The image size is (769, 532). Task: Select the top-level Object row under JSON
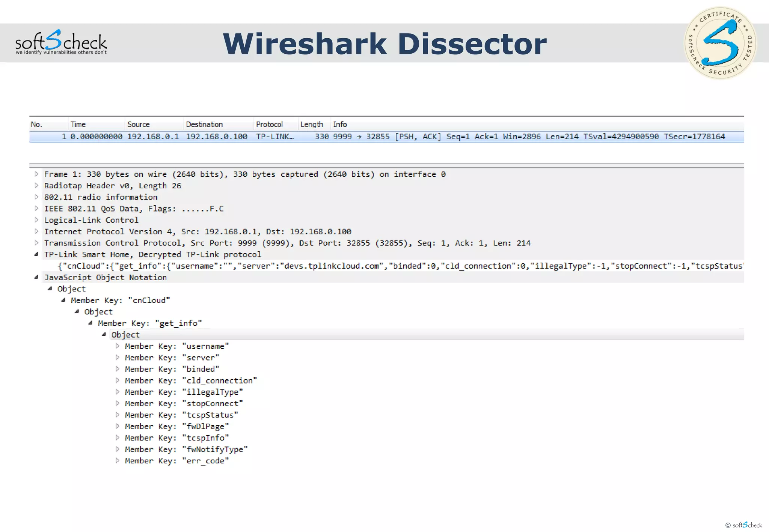[x=71, y=289]
